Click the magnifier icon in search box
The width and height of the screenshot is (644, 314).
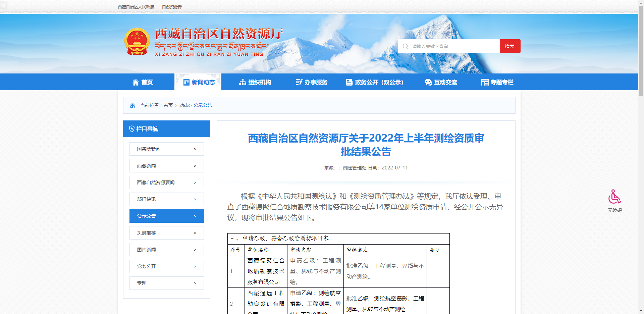(406, 46)
